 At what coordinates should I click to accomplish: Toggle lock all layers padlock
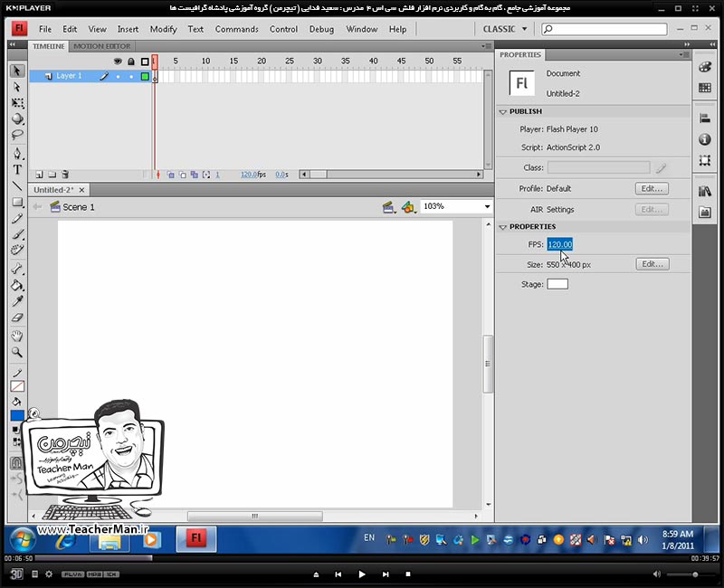click(131, 61)
